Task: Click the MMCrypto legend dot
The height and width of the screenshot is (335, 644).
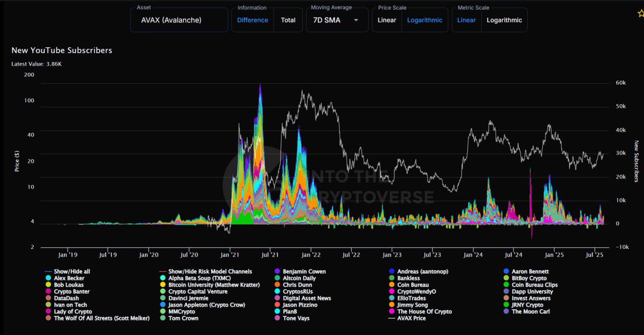Action: pos(163,311)
